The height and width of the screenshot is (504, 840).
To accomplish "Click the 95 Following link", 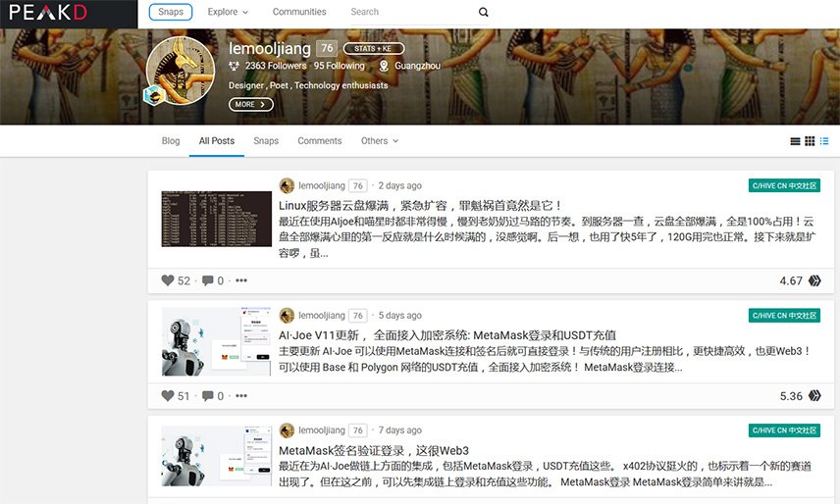I will pos(340,66).
